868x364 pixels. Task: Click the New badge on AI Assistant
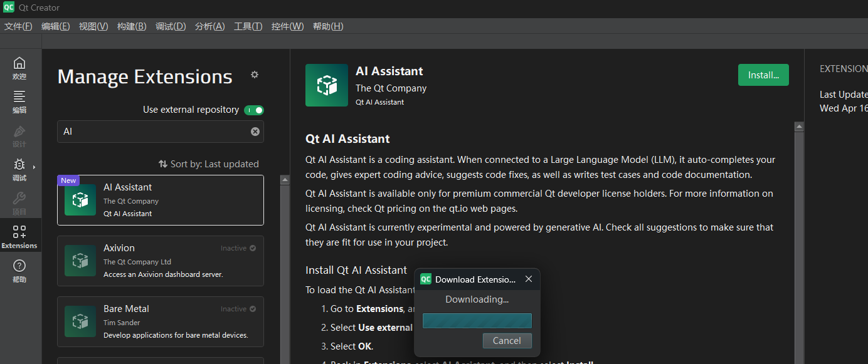68,180
